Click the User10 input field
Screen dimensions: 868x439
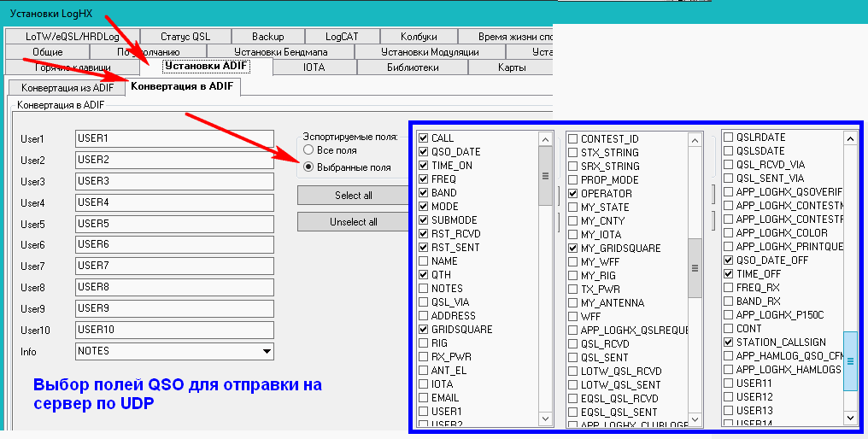(x=173, y=330)
